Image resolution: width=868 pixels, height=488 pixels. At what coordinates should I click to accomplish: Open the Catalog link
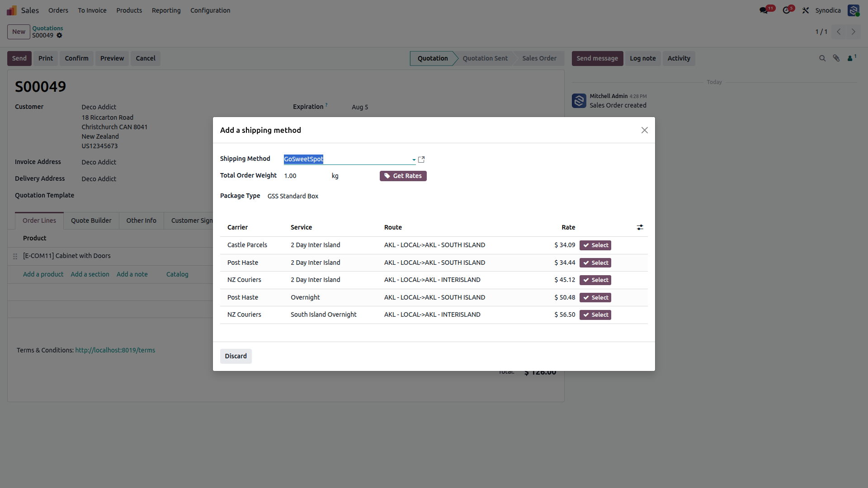(x=177, y=274)
